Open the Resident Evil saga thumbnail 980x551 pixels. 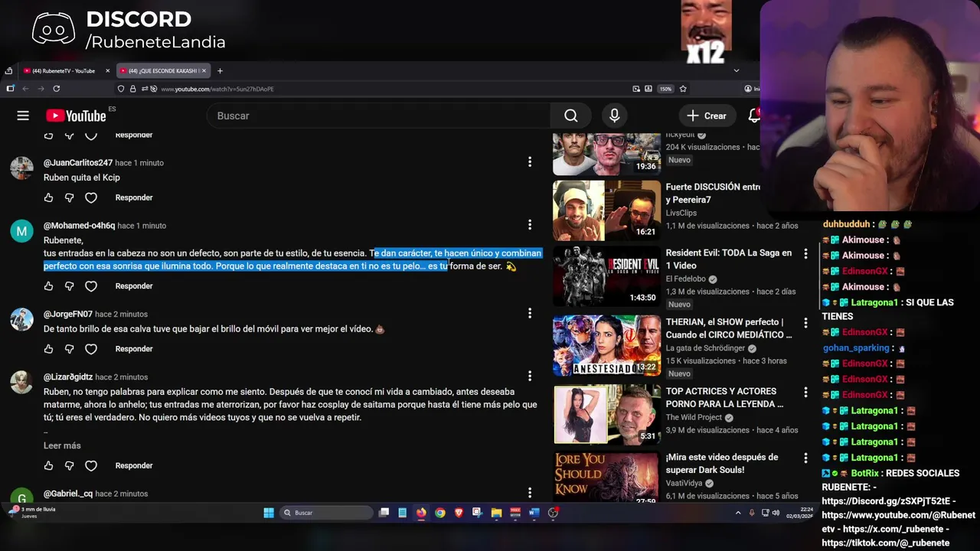tap(606, 276)
